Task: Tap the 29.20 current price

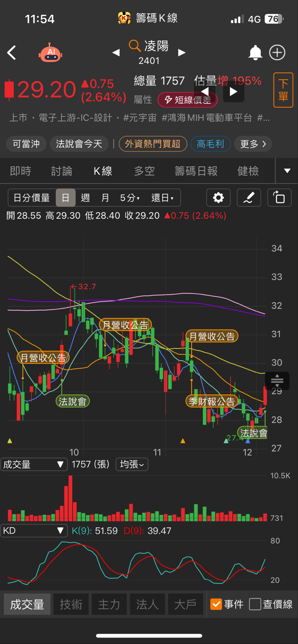Action: click(x=47, y=89)
